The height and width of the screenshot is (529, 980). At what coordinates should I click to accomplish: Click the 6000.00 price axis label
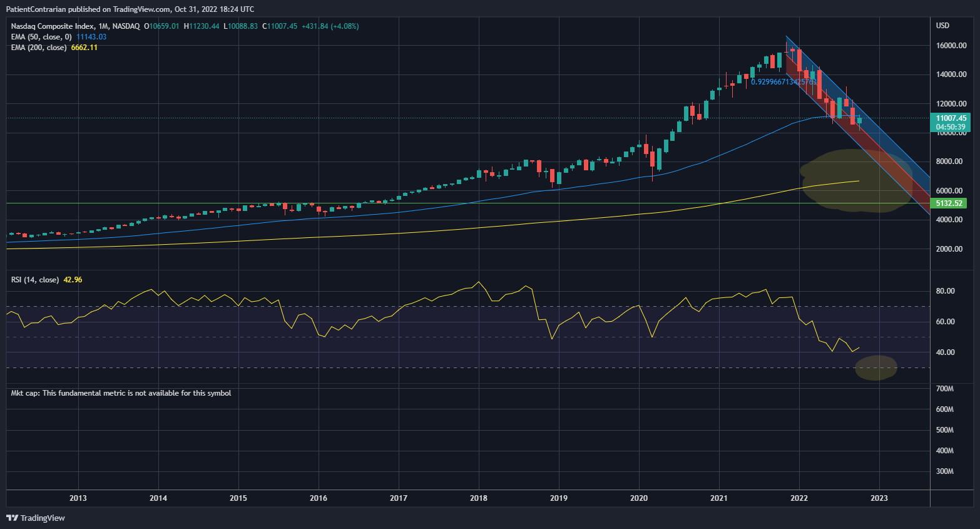pyautogui.click(x=949, y=191)
